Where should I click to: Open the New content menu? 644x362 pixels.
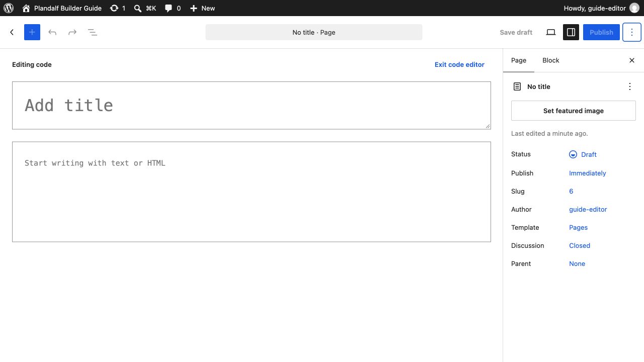coord(202,8)
